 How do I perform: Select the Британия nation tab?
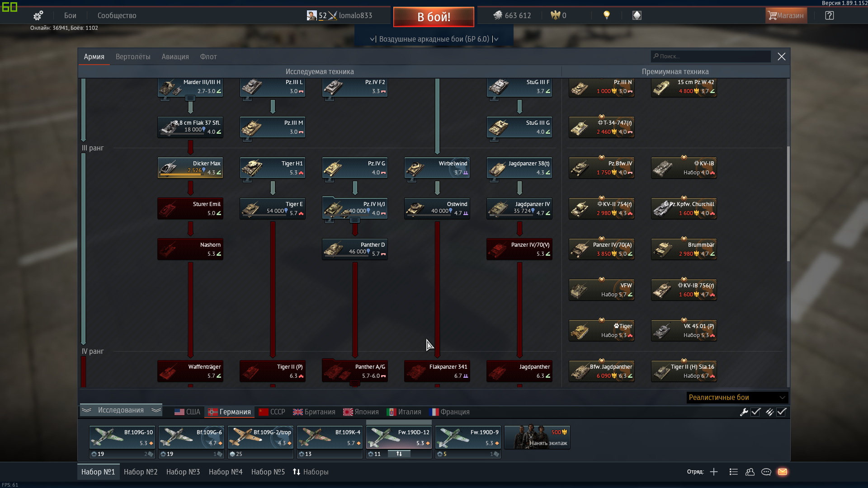click(314, 412)
